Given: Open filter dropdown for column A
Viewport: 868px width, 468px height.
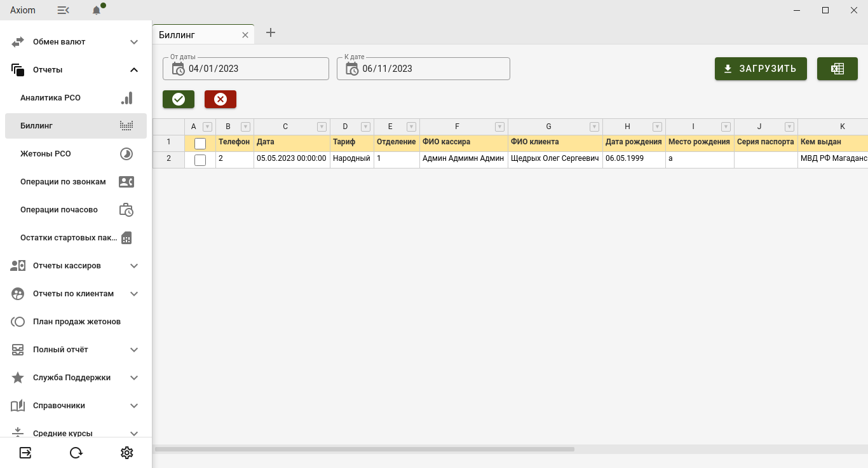Looking at the screenshot, I should tap(207, 127).
